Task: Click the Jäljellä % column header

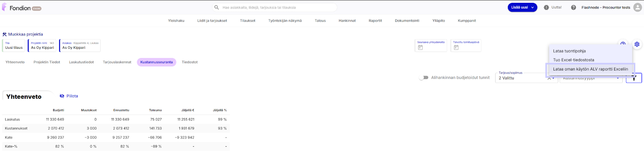Action: coord(220,110)
